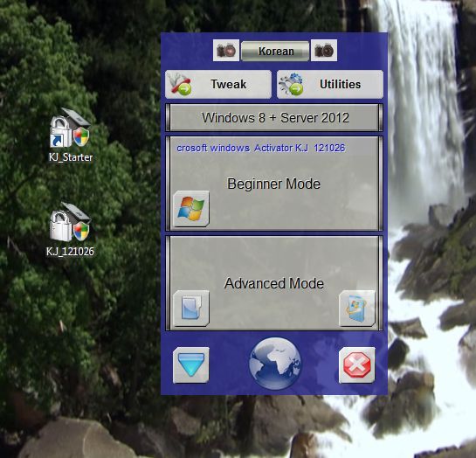Click the camera icon left of Korean

coord(226,50)
